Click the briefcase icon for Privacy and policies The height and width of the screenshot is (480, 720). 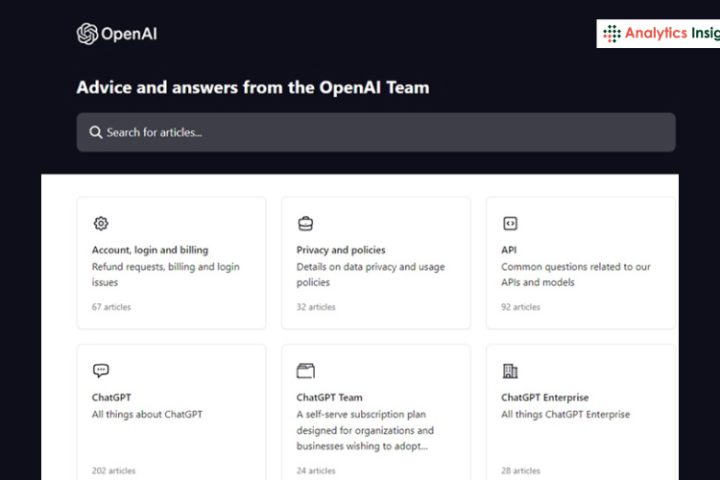(x=305, y=224)
